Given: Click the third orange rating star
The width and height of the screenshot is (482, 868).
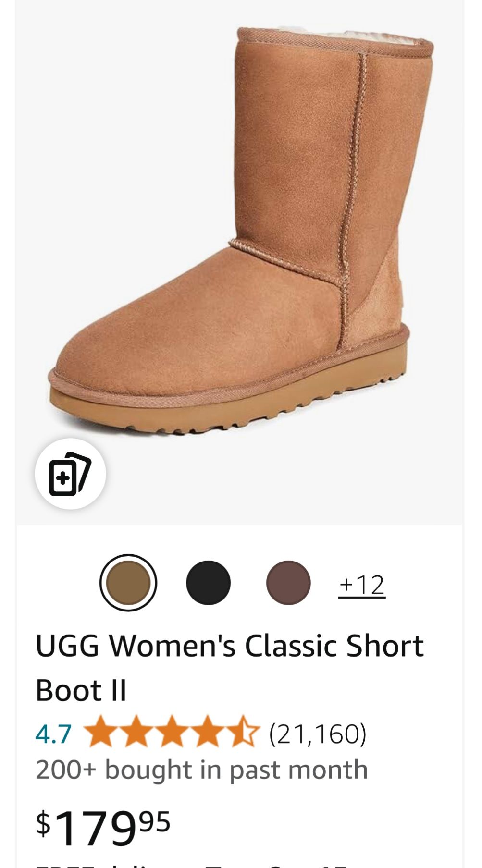Looking at the screenshot, I should pyautogui.click(x=172, y=732).
